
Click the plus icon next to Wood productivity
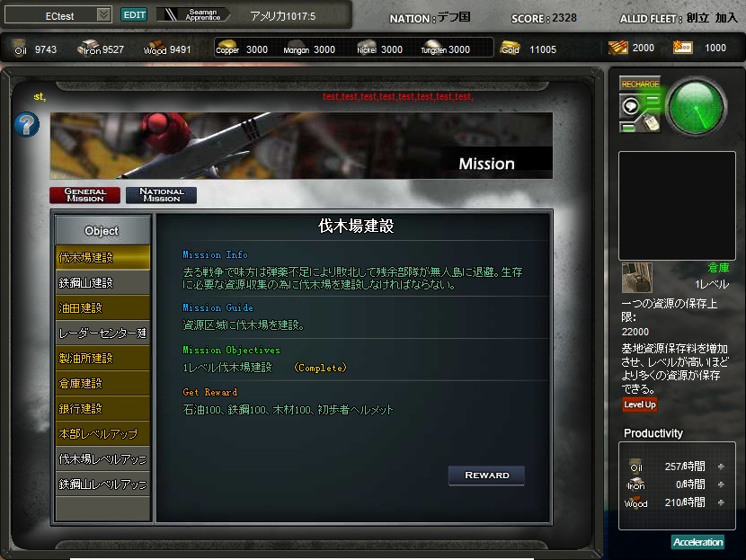pyautogui.click(x=721, y=502)
